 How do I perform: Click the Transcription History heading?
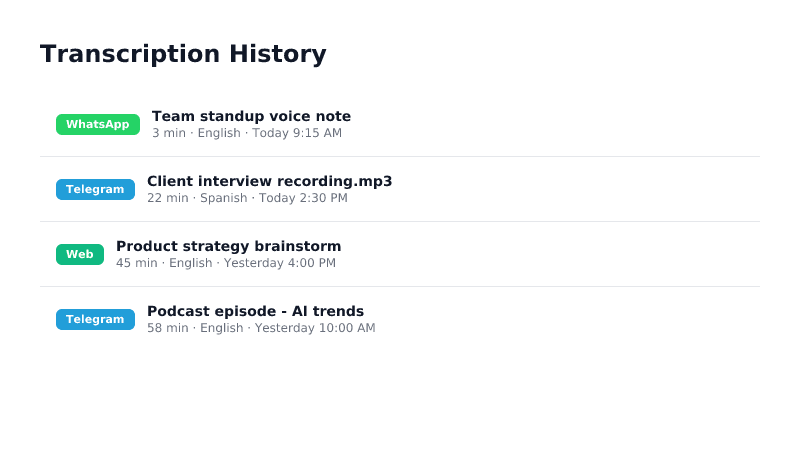click(183, 54)
